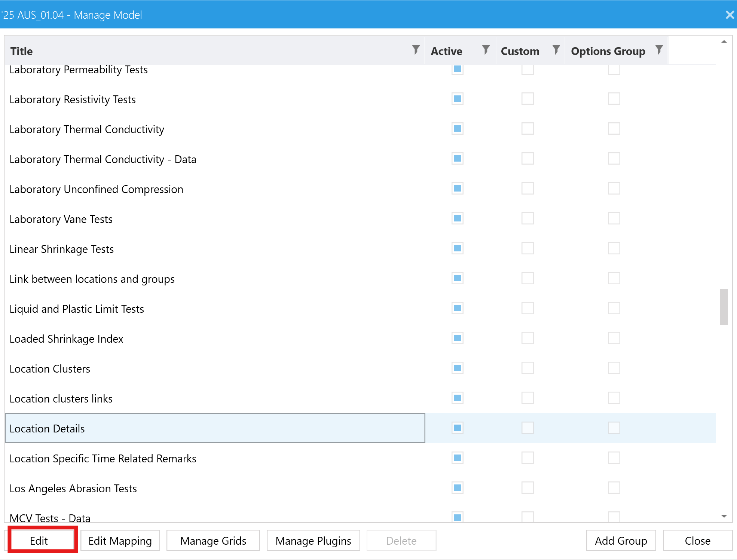Uncheck Active for Laboratory Vane Tests
The image size is (737, 560).
pos(457,218)
